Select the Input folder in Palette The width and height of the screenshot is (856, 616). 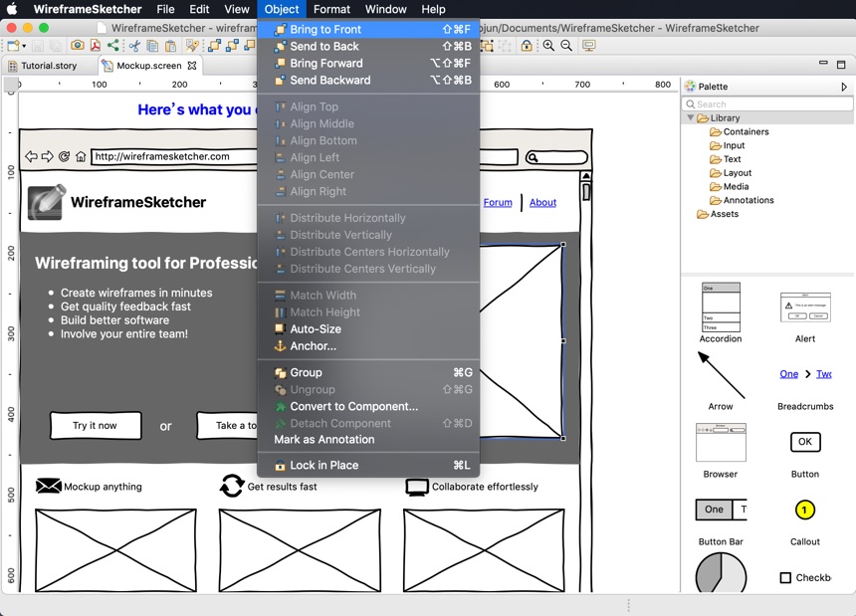(x=728, y=145)
